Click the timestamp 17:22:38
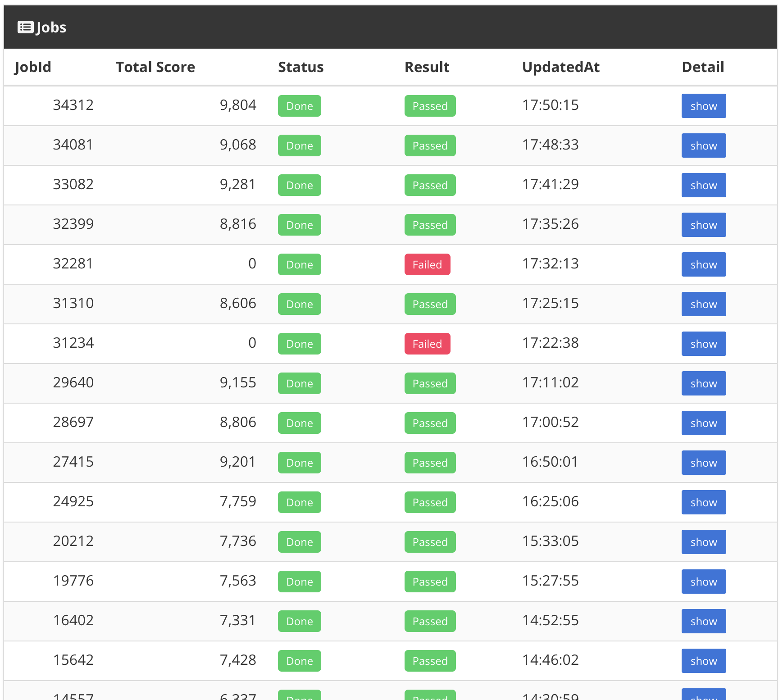 tap(551, 343)
